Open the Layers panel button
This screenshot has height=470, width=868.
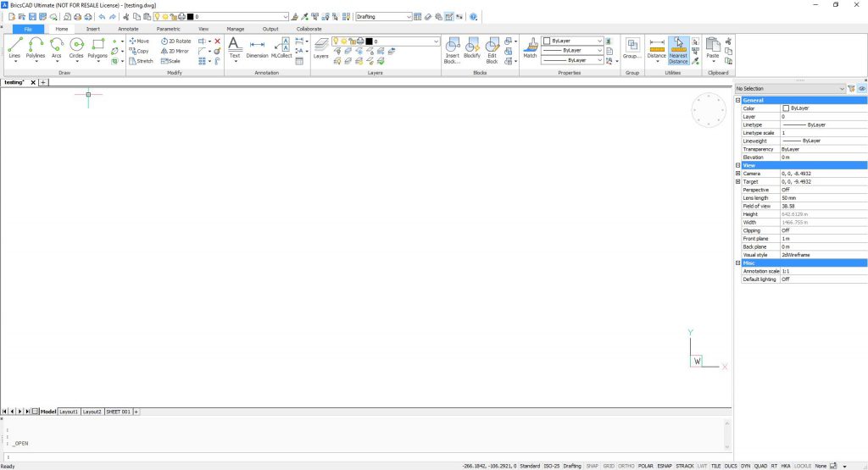pyautogui.click(x=321, y=48)
